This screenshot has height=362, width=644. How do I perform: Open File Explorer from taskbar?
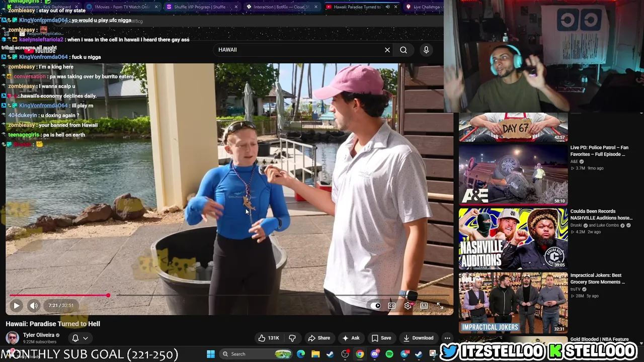(315, 354)
